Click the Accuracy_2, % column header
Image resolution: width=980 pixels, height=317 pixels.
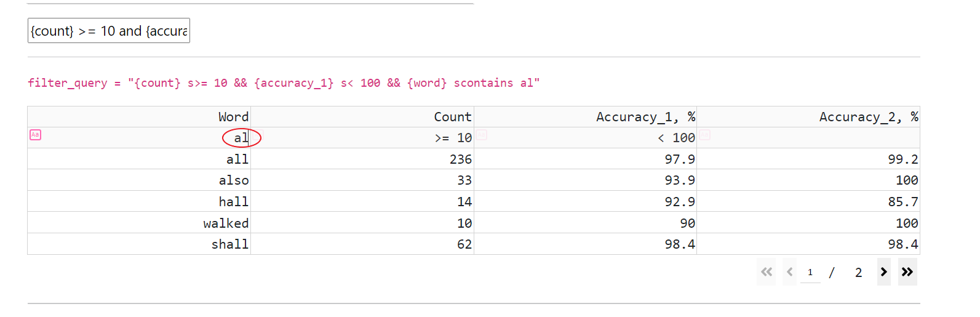point(868,117)
